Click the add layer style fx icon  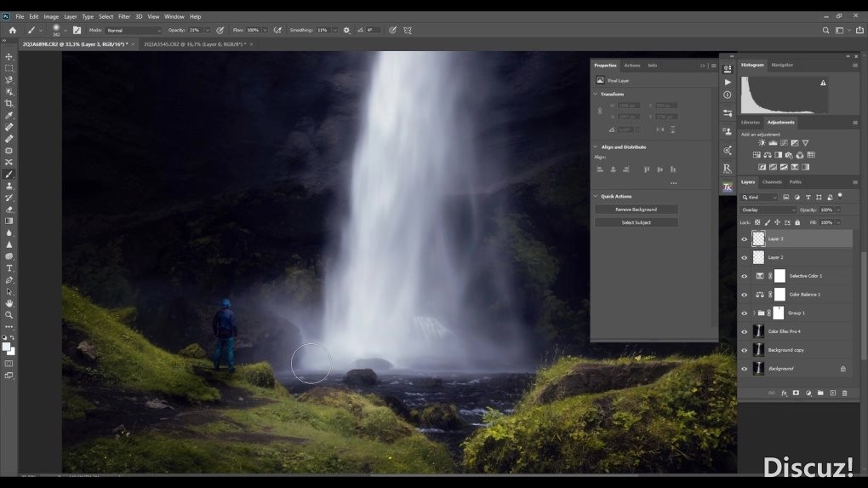(784, 393)
